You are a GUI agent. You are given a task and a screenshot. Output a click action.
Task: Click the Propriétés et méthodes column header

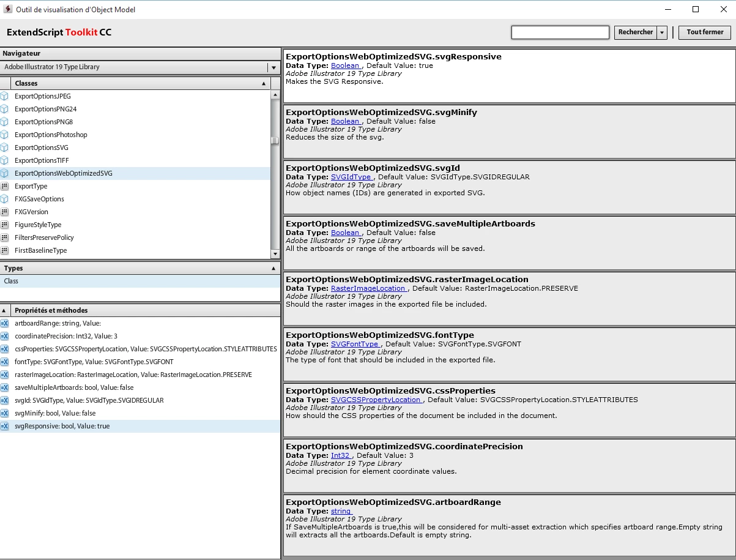click(x=146, y=310)
